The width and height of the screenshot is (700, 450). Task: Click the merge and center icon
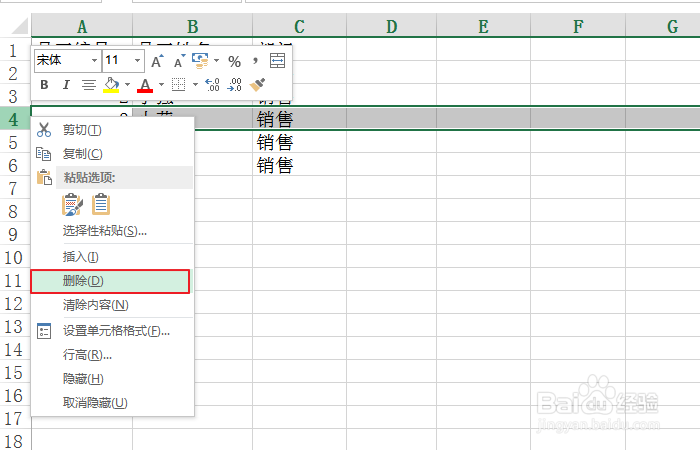coord(277,61)
